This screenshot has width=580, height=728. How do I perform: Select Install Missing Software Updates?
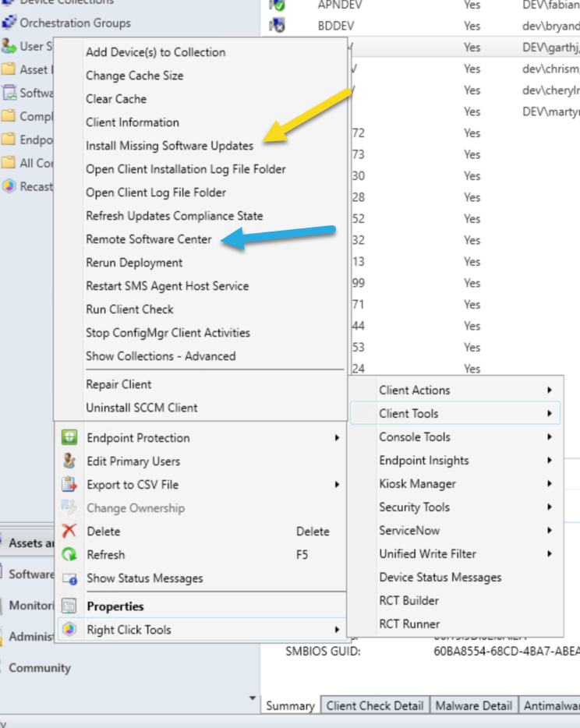click(x=169, y=146)
